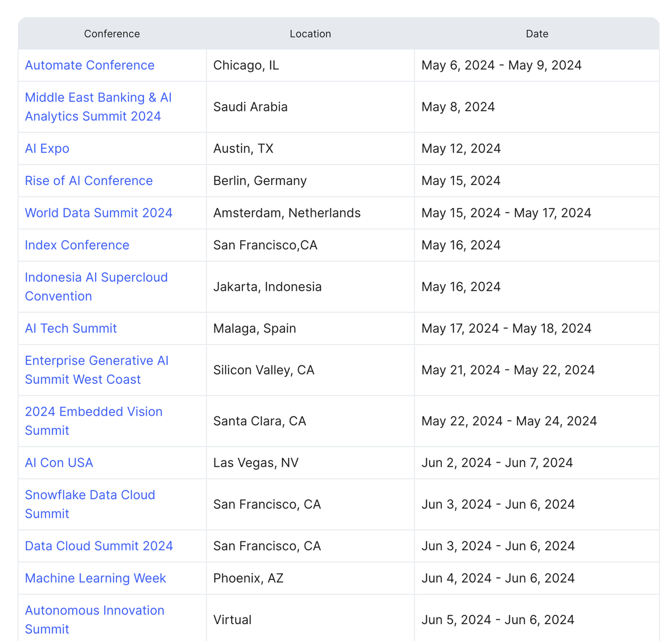The height and width of the screenshot is (641, 672).
Task: Visit Snowflake Data Cloud Summit link
Action: 90,504
